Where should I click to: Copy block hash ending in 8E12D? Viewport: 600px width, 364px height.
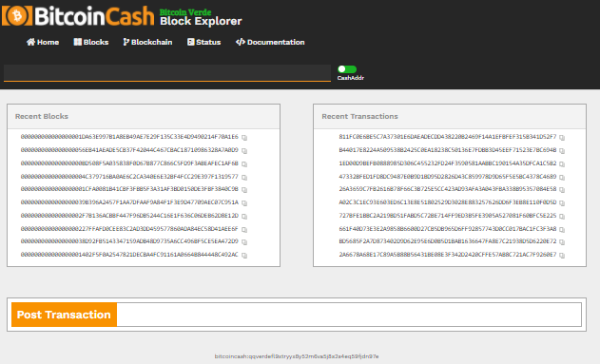244,217
